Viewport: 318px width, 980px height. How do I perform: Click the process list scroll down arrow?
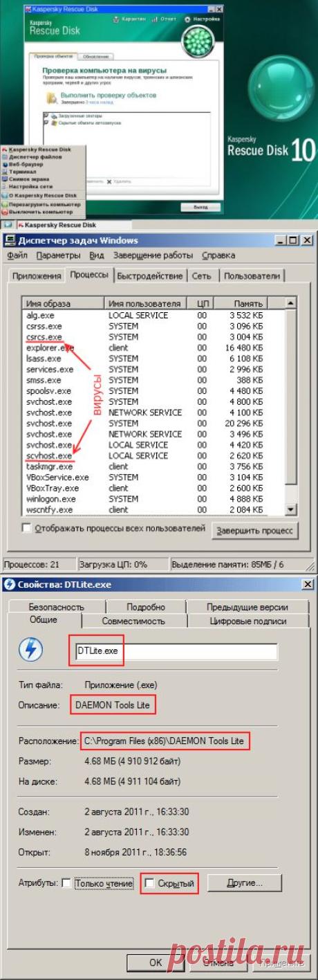click(291, 510)
